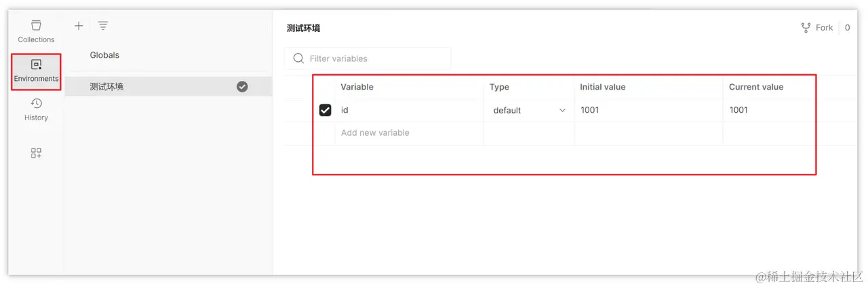Click the id variable name cell
Viewport: 868px width, 288px height.
(409, 110)
